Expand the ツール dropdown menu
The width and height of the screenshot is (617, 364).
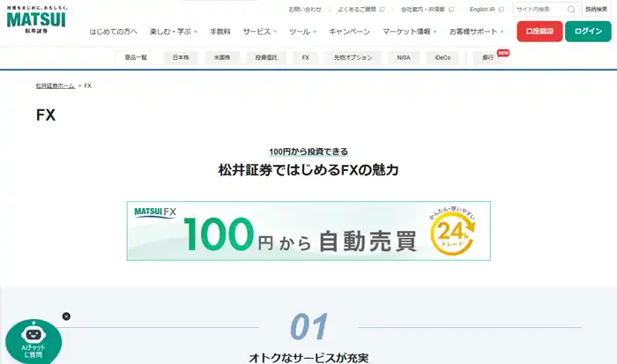click(302, 32)
